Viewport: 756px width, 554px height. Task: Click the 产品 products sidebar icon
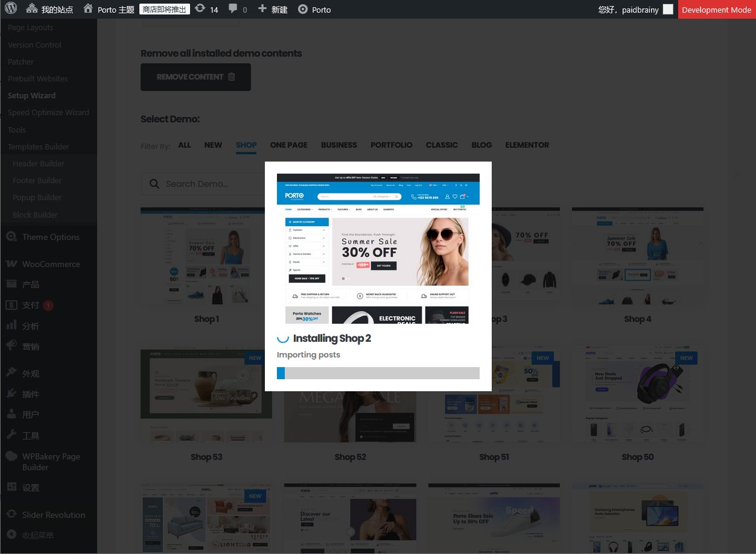pos(11,285)
